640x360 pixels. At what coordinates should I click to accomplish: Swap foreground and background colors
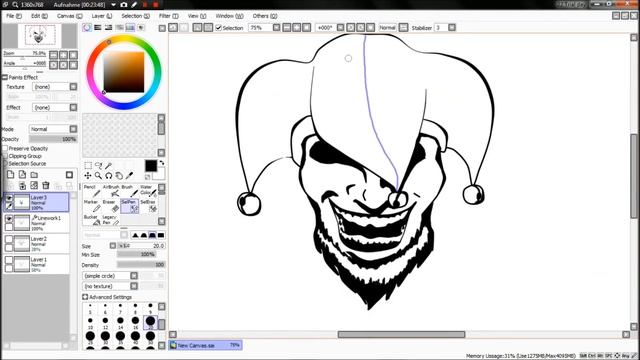click(162, 163)
